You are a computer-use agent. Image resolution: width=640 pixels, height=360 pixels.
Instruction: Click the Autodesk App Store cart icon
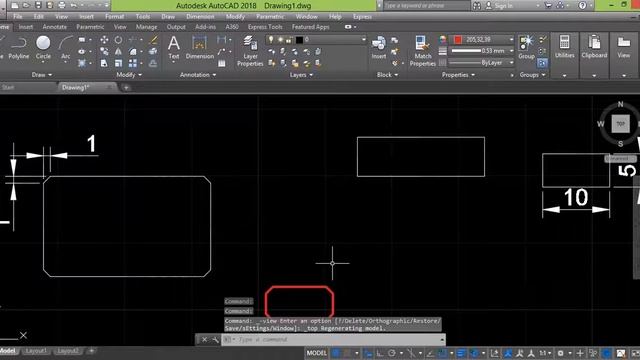click(548, 5)
